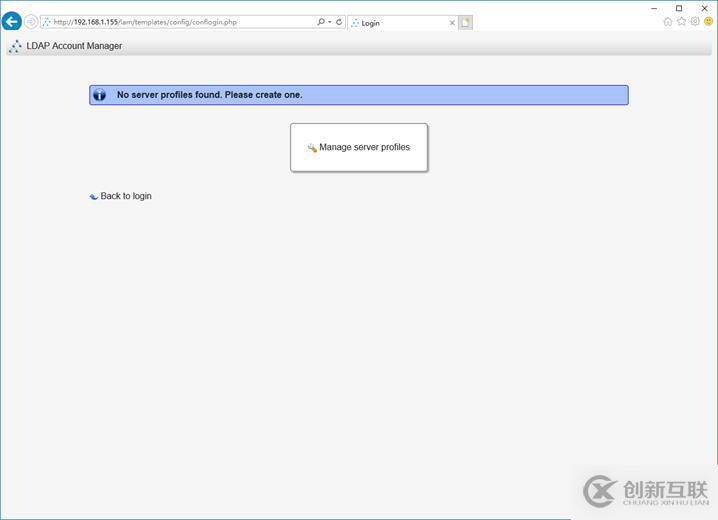Viewport: 718px width, 520px height.
Task: Go back with the browser back arrow
Action: coord(12,22)
